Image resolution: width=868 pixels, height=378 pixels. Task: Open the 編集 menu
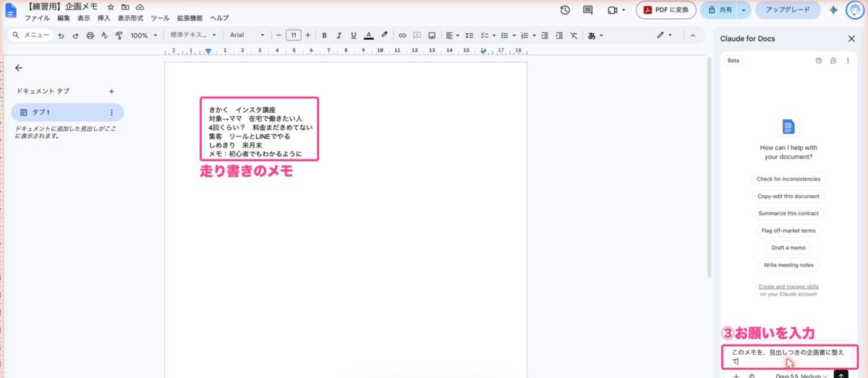[64, 17]
